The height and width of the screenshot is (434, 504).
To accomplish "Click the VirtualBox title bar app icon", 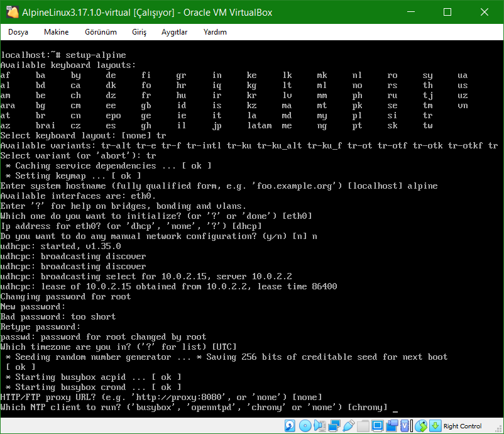I will pyautogui.click(x=11, y=12).
